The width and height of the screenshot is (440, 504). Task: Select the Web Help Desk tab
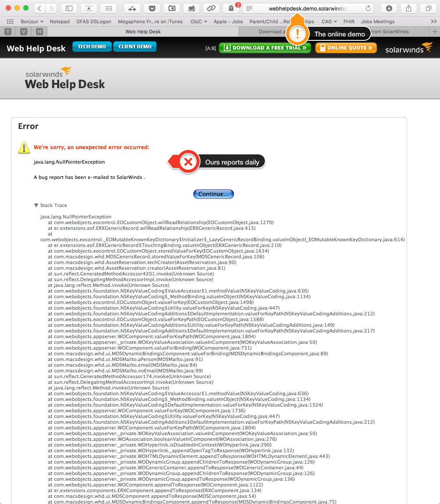[x=143, y=32]
